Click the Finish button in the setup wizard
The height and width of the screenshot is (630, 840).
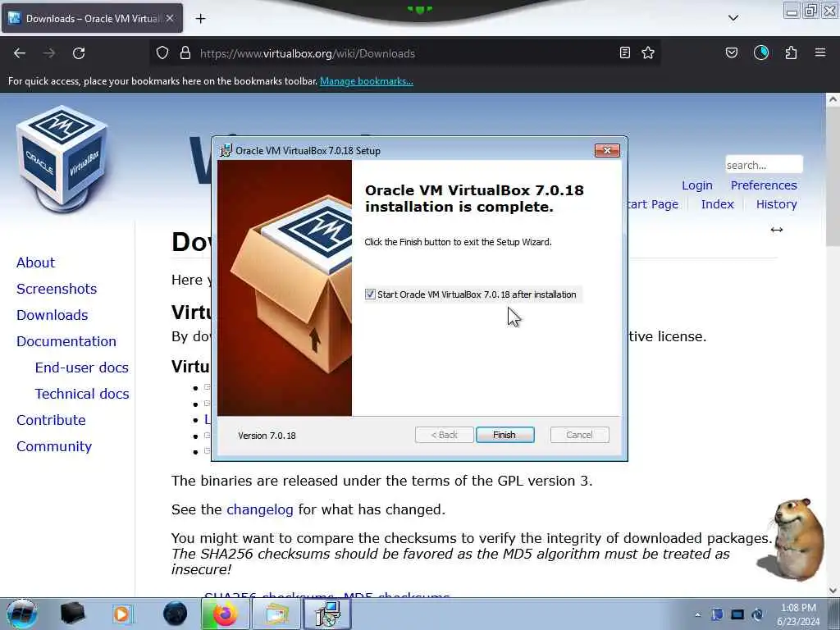coord(504,435)
